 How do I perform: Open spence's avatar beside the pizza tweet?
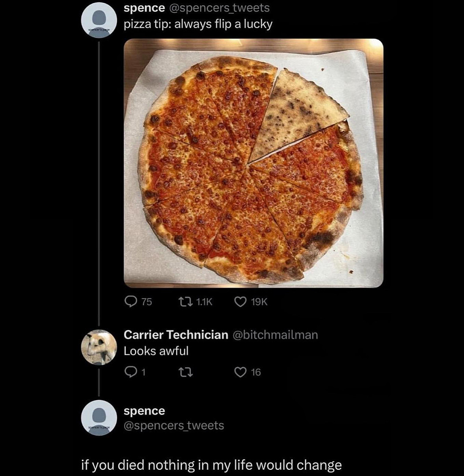click(99, 20)
